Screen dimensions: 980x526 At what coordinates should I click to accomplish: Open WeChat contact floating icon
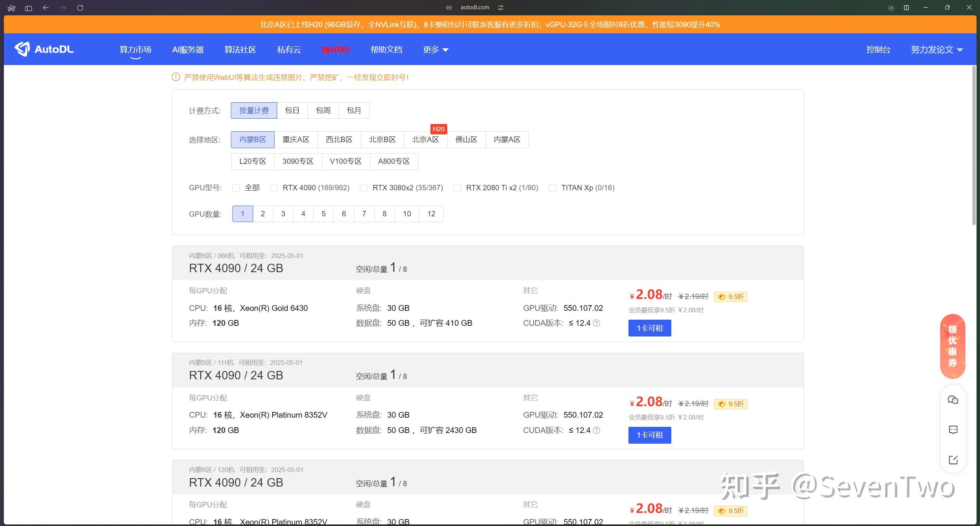(x=953, y=400)
